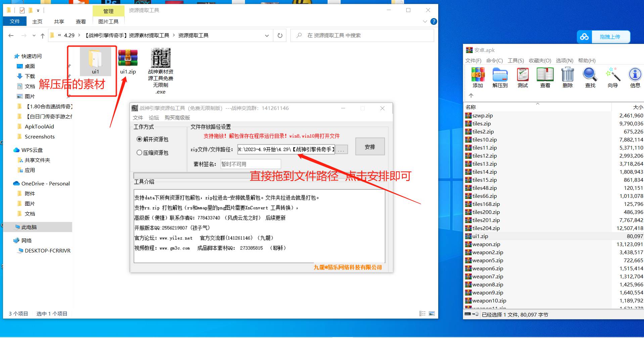Open the recent locations dropdown arrow

[x=34, y=36]
